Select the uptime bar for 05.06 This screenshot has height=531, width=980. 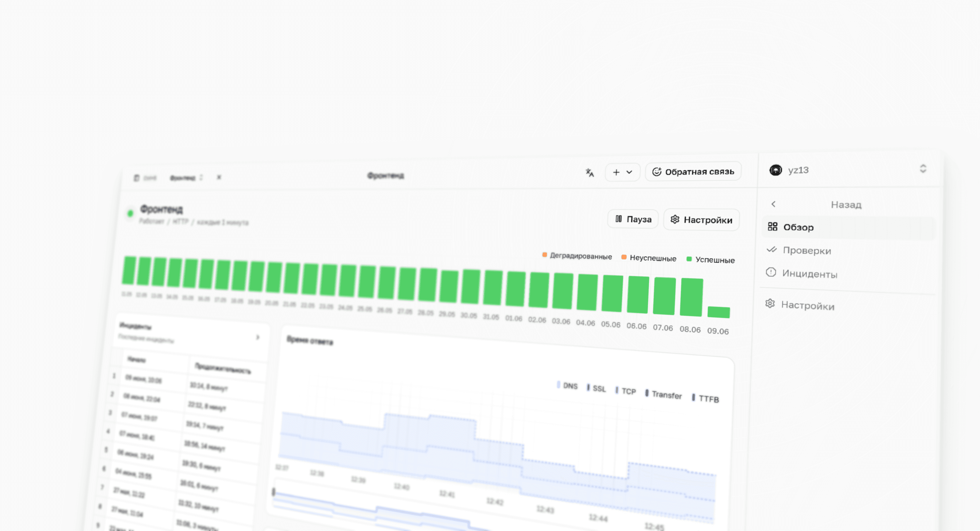[612, 293]
